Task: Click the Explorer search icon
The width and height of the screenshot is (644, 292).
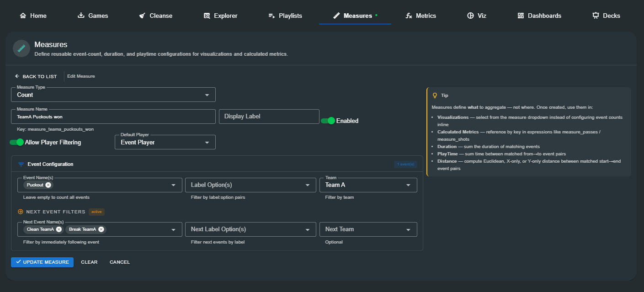Action: pos(207,16)
